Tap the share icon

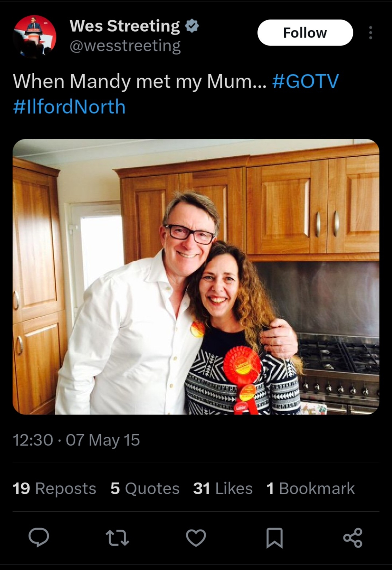point(353,538)
